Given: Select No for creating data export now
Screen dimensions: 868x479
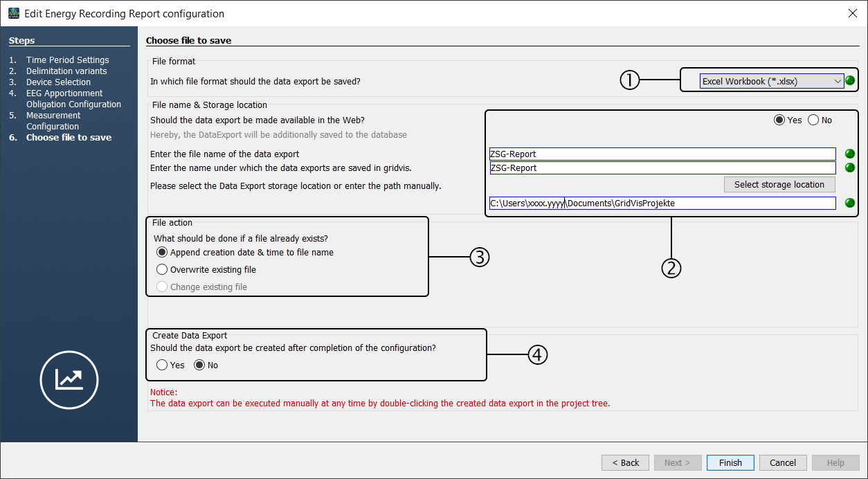Looking at the screenshot, I should tap(199, 365).
